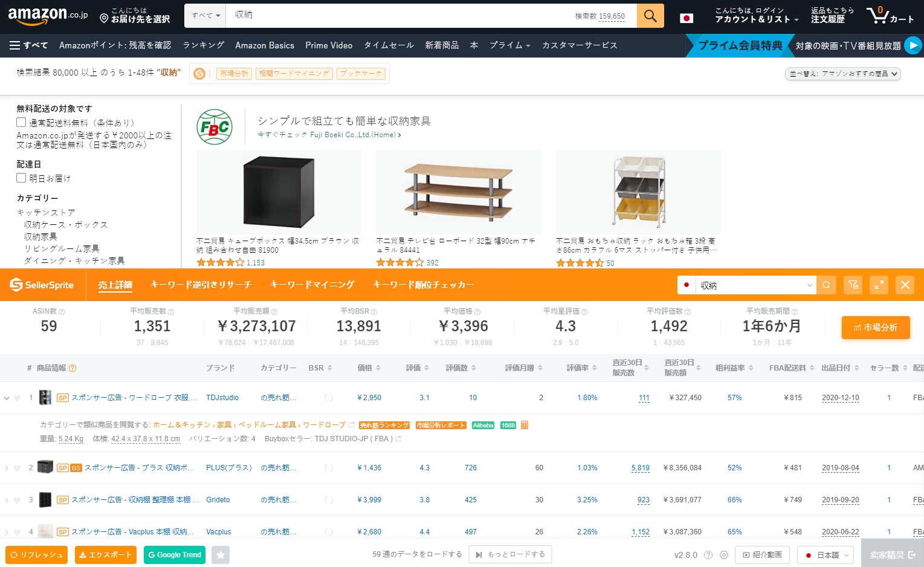The width and height of the screenshot is (924, 567).
Task: Click help icon next to 平均販売数
Action: pos(171,312)
